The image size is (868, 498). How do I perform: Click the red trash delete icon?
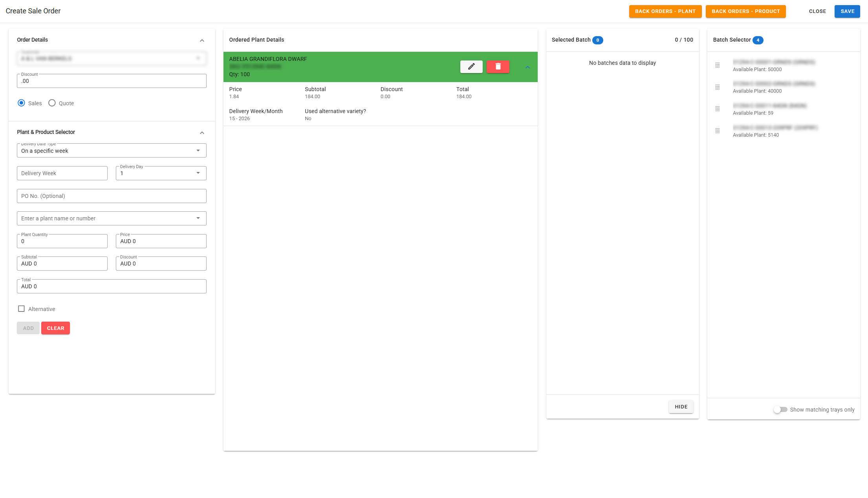[498, 67]
